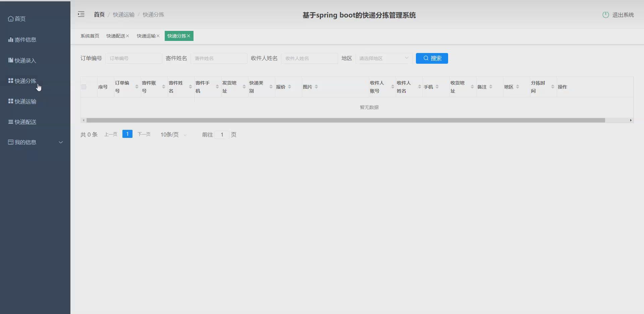Sort by 寄件姓名 column
Image resolution: width=644 pixels, height=314 pixels.
tap(191, 87)
